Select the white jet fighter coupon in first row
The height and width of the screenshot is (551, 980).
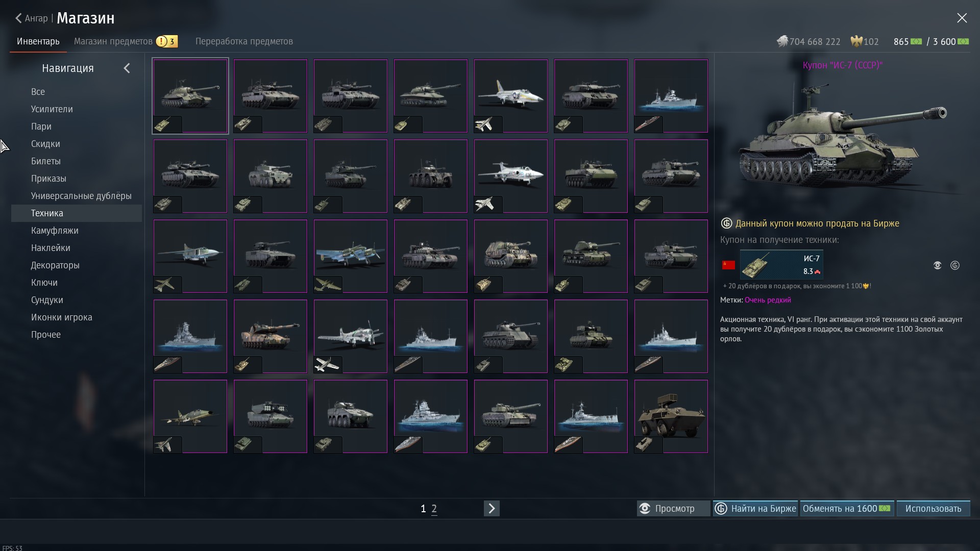tap(511, 96)
